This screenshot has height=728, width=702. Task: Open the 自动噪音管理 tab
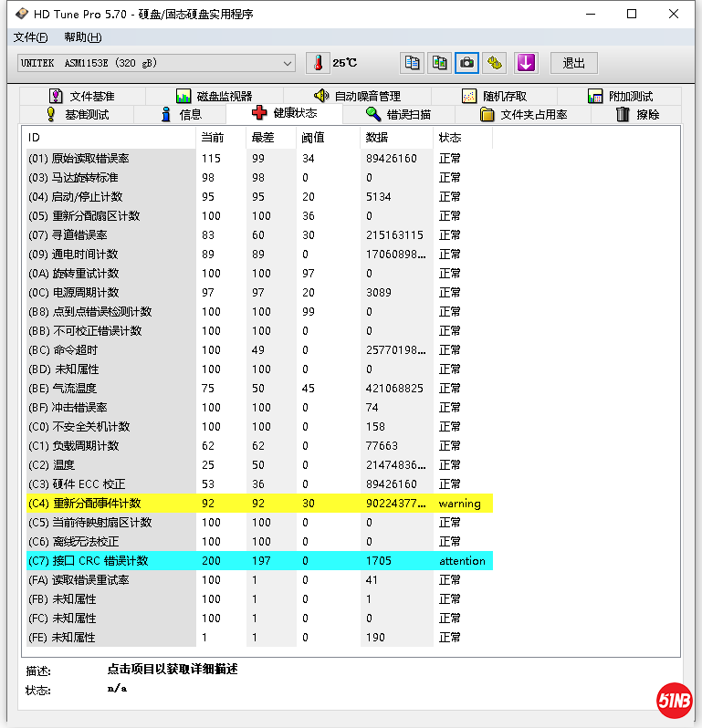click(357, 96)
